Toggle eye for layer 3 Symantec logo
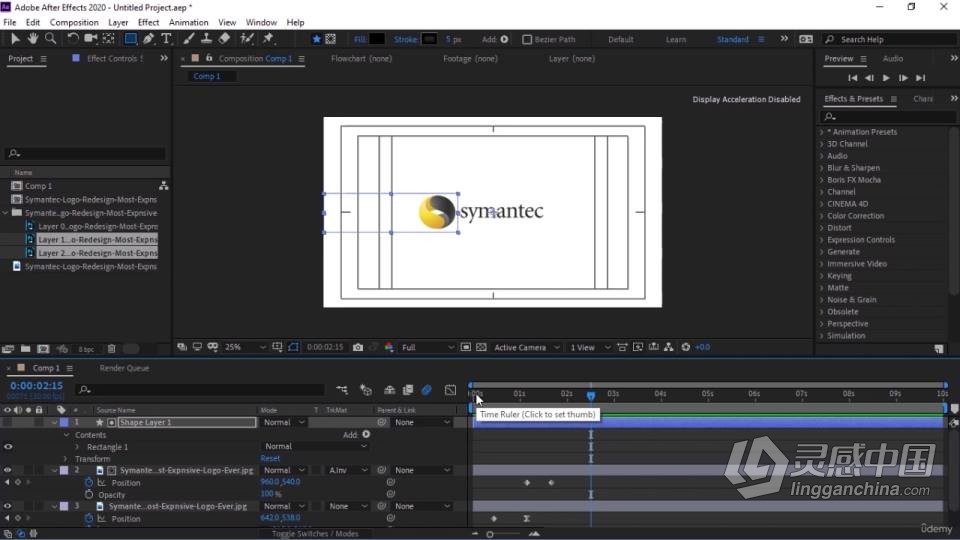The image size is (960, 540). coord(7,506)
